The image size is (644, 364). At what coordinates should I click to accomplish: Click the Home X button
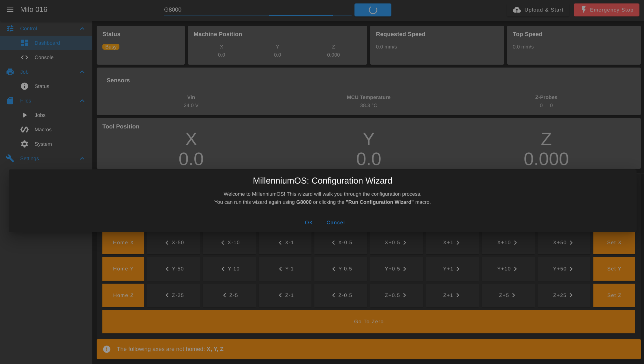(123, 243)
